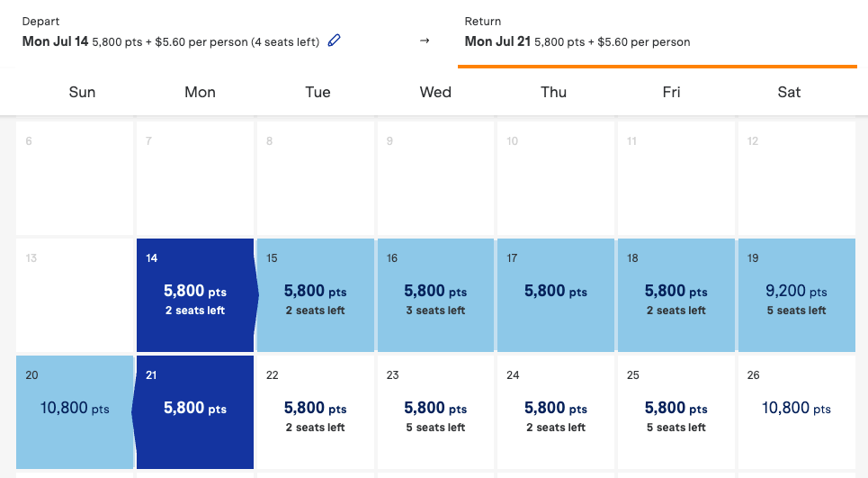Select July 23 with 5 seats left
The height and width of the screenshot is (478, 868).
(435, 411)
